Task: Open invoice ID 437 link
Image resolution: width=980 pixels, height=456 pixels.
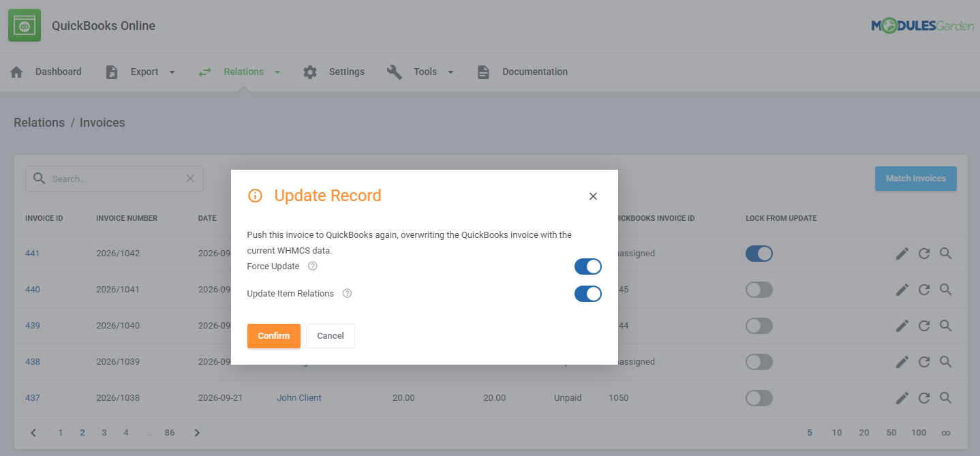Action: coord(33,398)
